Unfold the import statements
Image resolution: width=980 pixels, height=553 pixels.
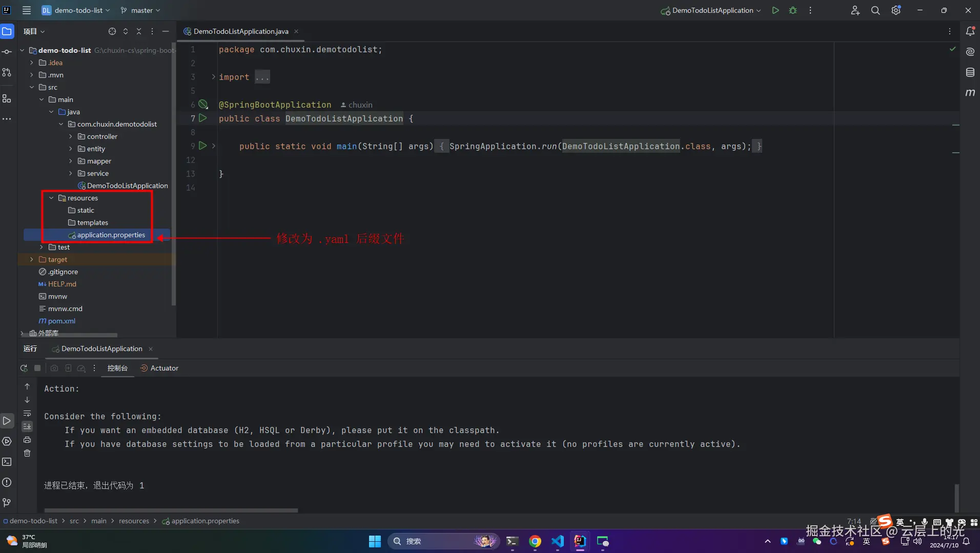click(214, 77)
